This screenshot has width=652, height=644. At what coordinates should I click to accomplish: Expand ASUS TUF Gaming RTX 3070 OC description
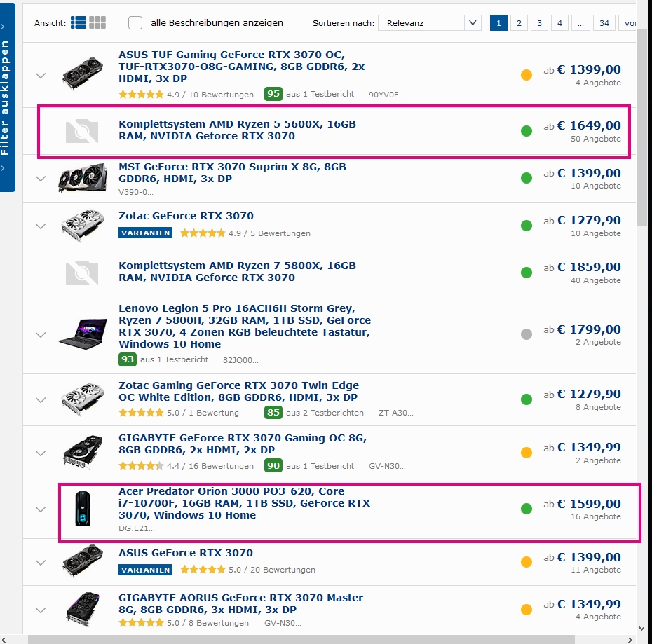click(41, 76)
